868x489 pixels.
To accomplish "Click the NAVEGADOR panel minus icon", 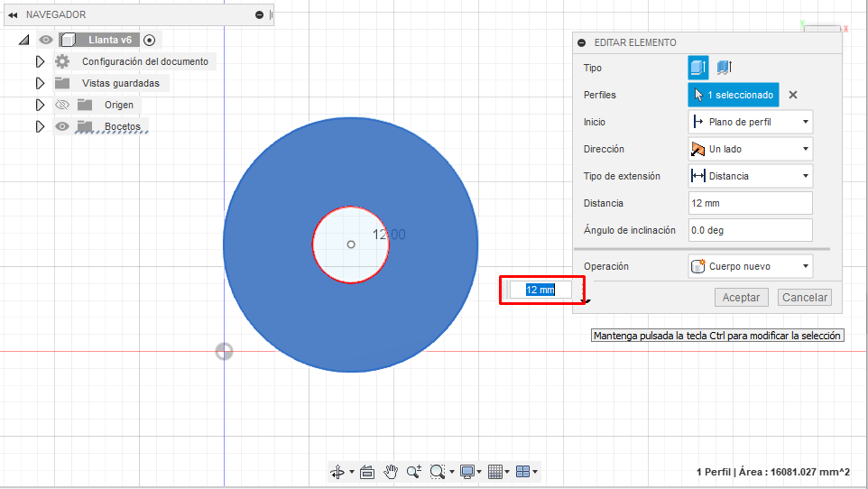I will pos(259,15).
